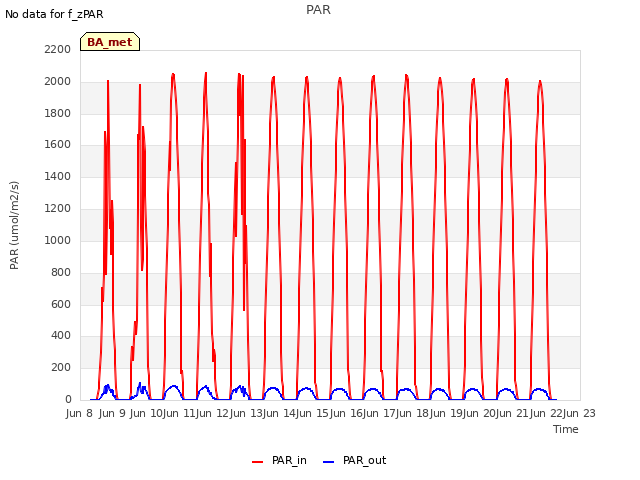Viewport: 640px width, 480px height.
Task: Click the Jun 23 x-axis tick label
Action: (580, 413)
